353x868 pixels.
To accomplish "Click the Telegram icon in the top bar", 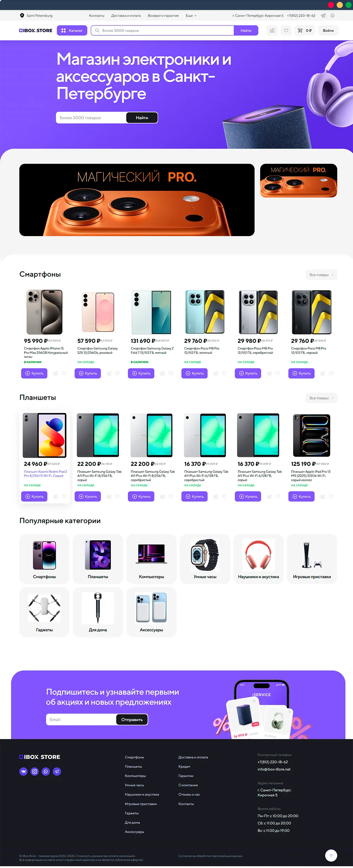I will click(323, 16).
